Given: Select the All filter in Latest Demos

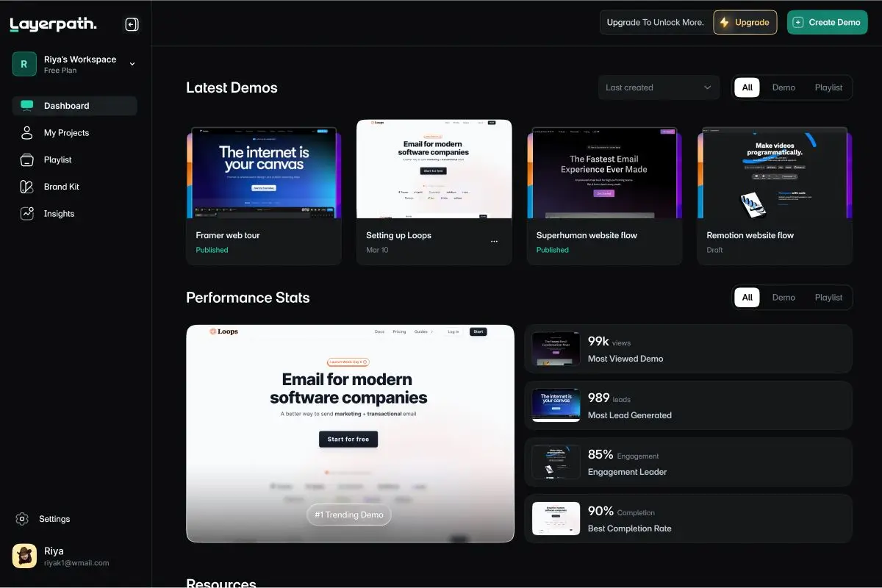Looking at the screenshot, I should point(747,87).
